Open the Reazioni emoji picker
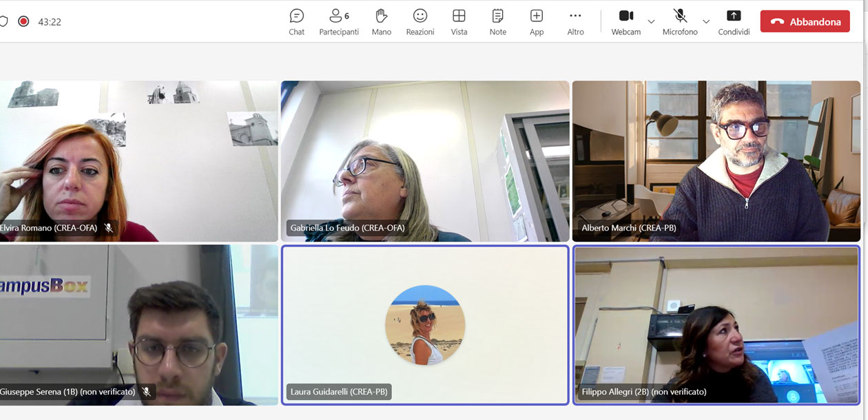Image resolution: width=868 pixels, height=420 pixels. (420, 22)
